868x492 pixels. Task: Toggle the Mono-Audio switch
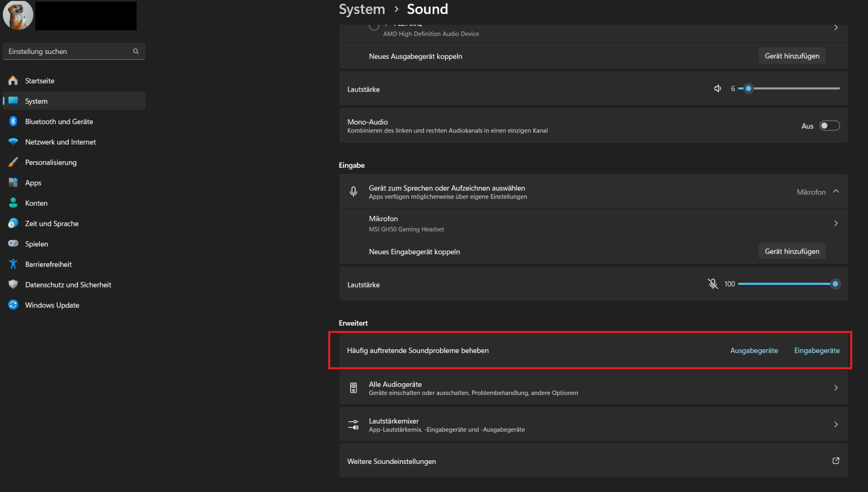[x=829, y=126]
